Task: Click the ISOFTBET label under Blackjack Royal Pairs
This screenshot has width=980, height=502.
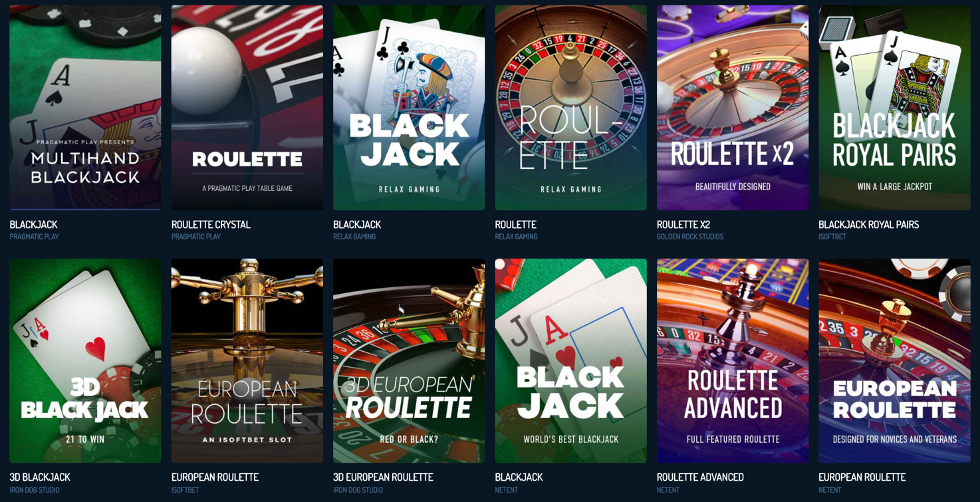Action: (x=832, y=237)
